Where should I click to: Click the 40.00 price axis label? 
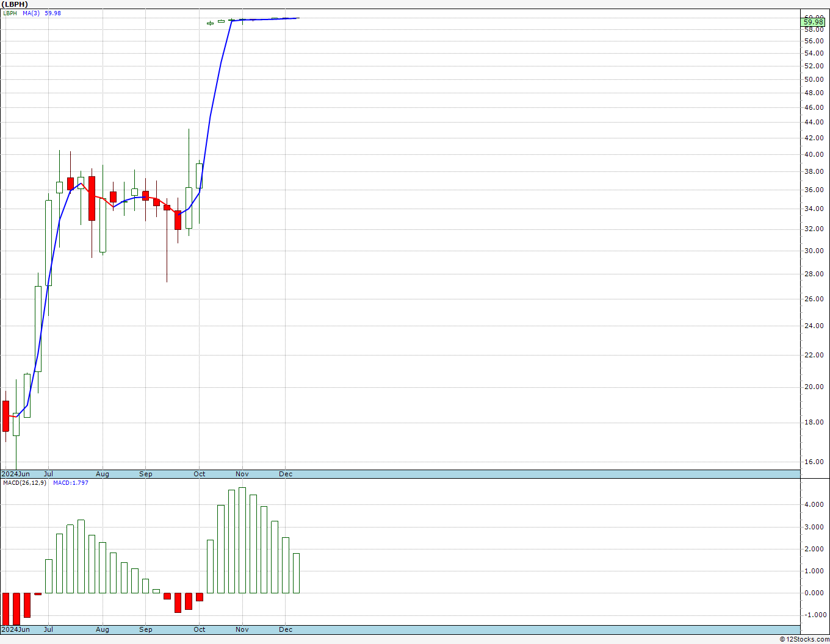coord(814,154)
